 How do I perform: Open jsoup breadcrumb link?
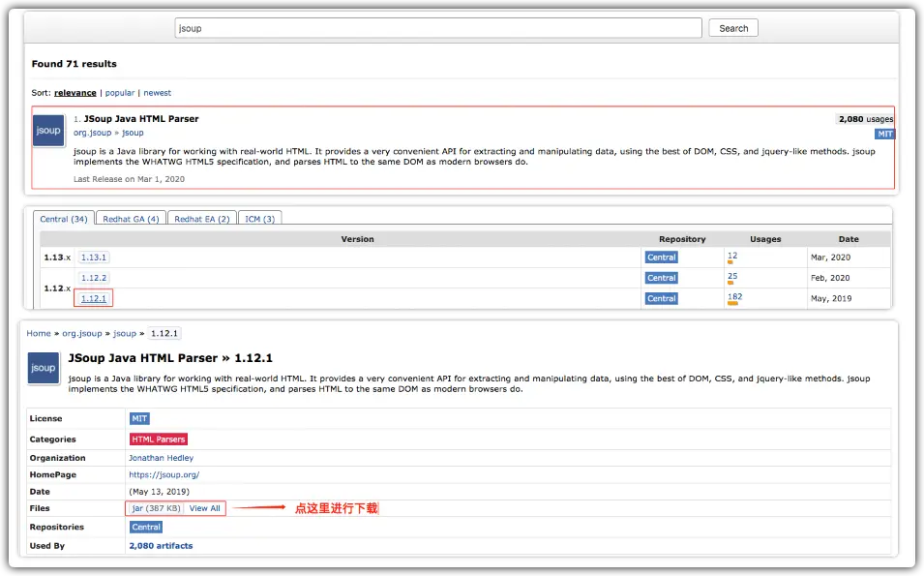(x=125, y=333)
